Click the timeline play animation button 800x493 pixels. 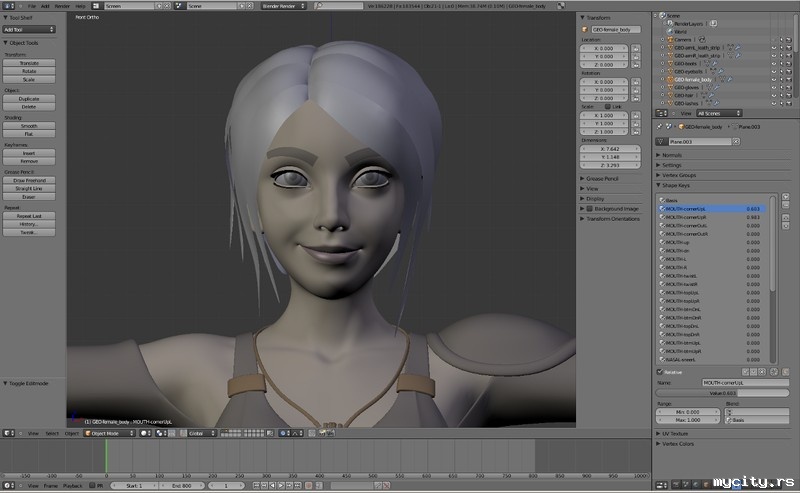point(281,485)
